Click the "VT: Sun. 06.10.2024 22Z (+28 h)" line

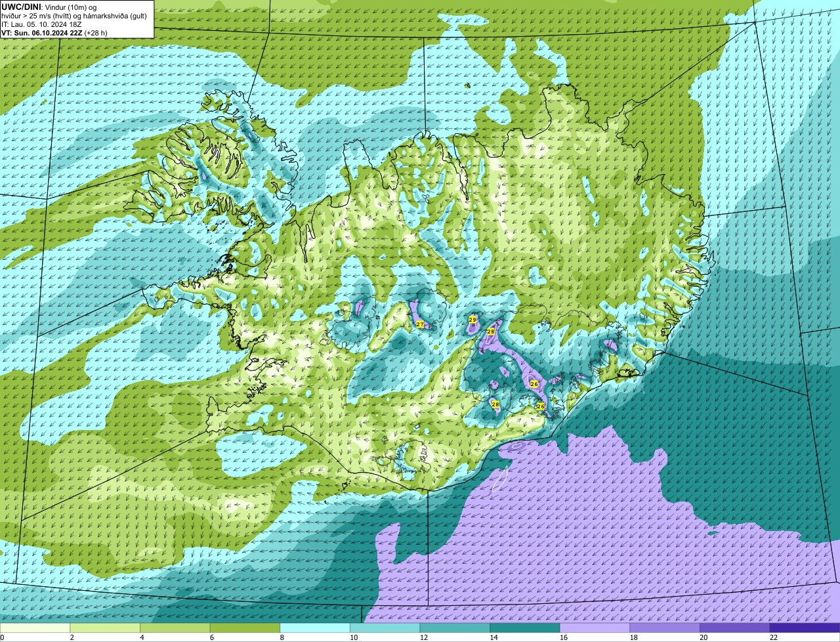click(54, 32)
